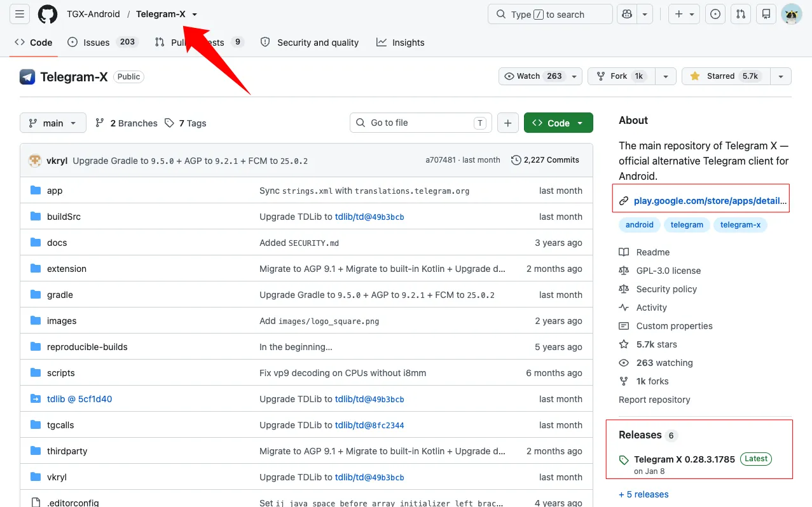This screenshot has width=812, height=507.
Task: Select the telegram topic tag
Action: point(687,225)
